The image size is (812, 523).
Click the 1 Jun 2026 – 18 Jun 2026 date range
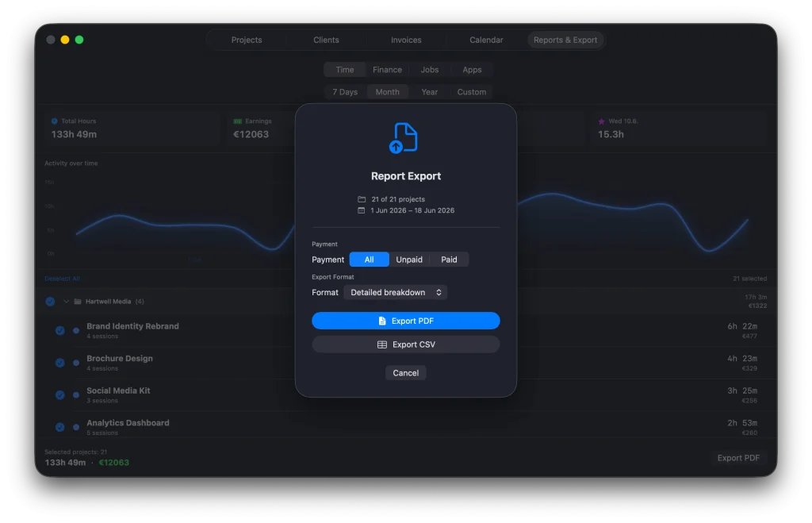click(x=412, y=210)
